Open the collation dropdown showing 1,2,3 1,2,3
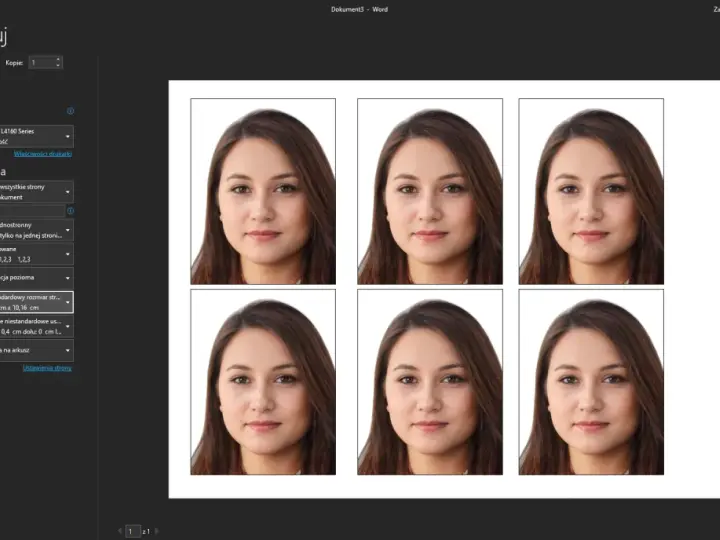 [x=36, y=254]
